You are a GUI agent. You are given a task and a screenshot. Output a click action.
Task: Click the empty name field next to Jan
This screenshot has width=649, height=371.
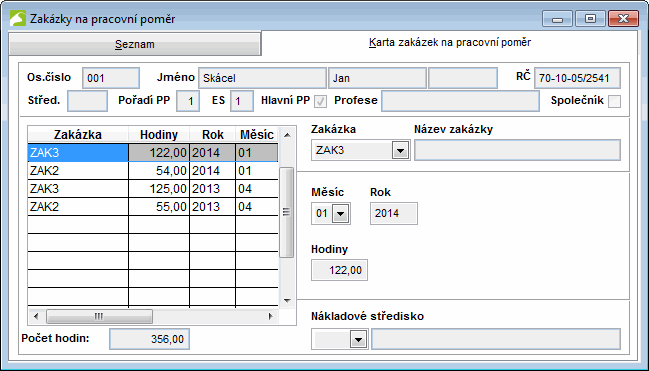click(x=463, y=78)
